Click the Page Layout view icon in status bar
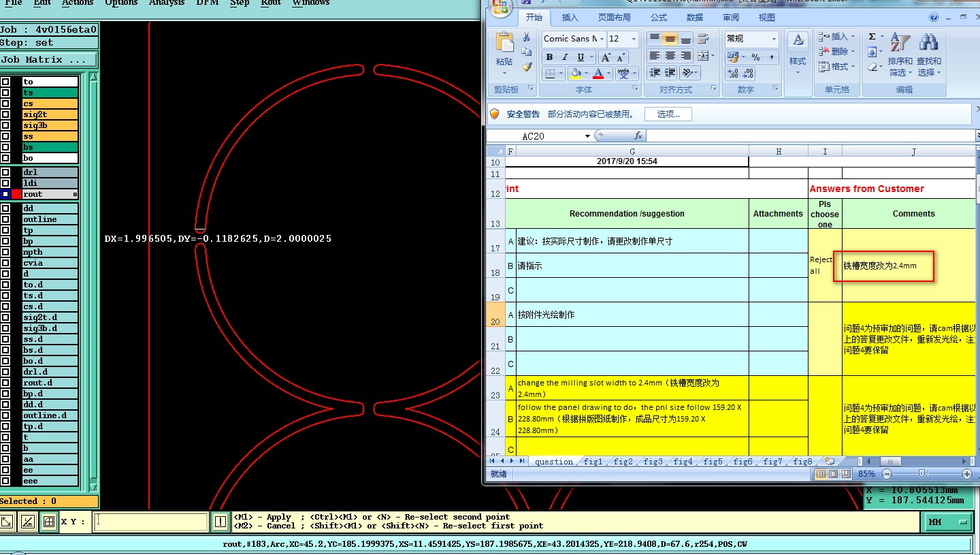The height and width of the screenshot is (555, 980). (x=834, y=474)
